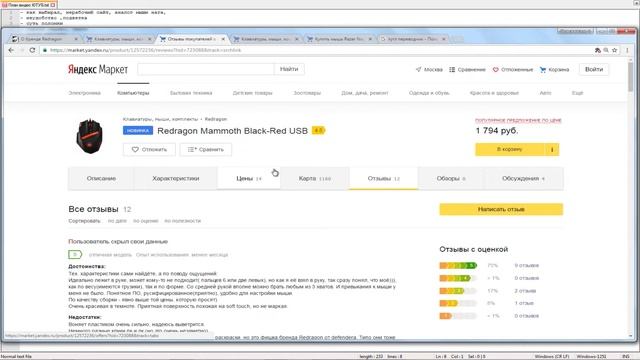Click the '1 794 руб.' price text
The image size is (640, 360).
(497, 131)
